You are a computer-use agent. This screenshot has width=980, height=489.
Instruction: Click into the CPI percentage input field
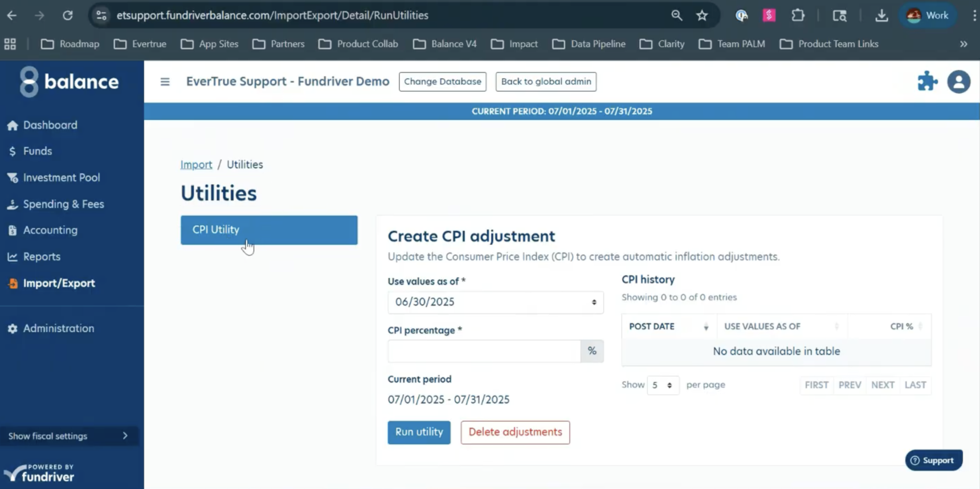pyautogui.click(x=484, y=351)
